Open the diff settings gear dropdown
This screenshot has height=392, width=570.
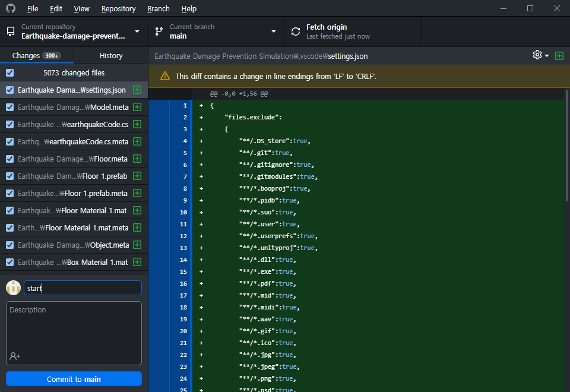click(538, 55)
